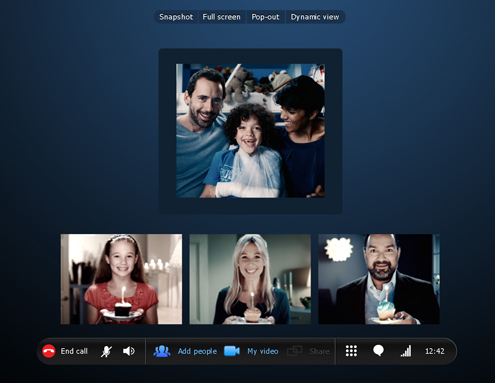Click the blue video camera icon
Viewport: 495px width, 383px height.
(x=232, y=351)
